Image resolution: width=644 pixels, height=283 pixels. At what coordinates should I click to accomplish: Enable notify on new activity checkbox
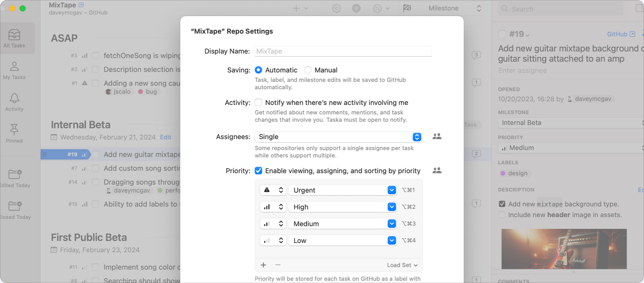tap(258, 103)
